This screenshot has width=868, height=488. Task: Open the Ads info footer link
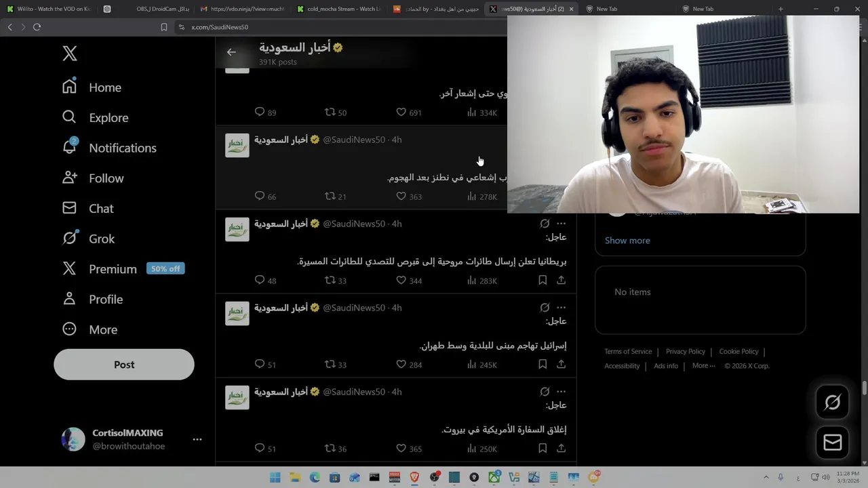(666, 366)
